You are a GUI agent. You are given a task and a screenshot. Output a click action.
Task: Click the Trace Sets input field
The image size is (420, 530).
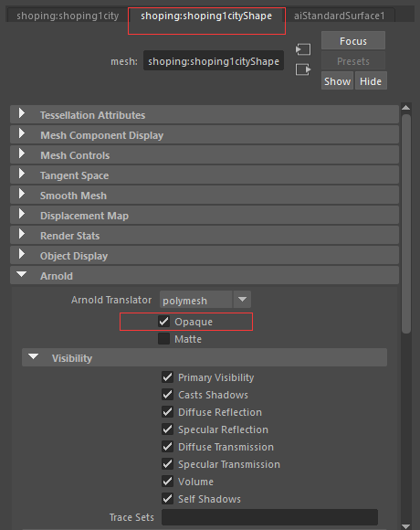tap(269, 517)
